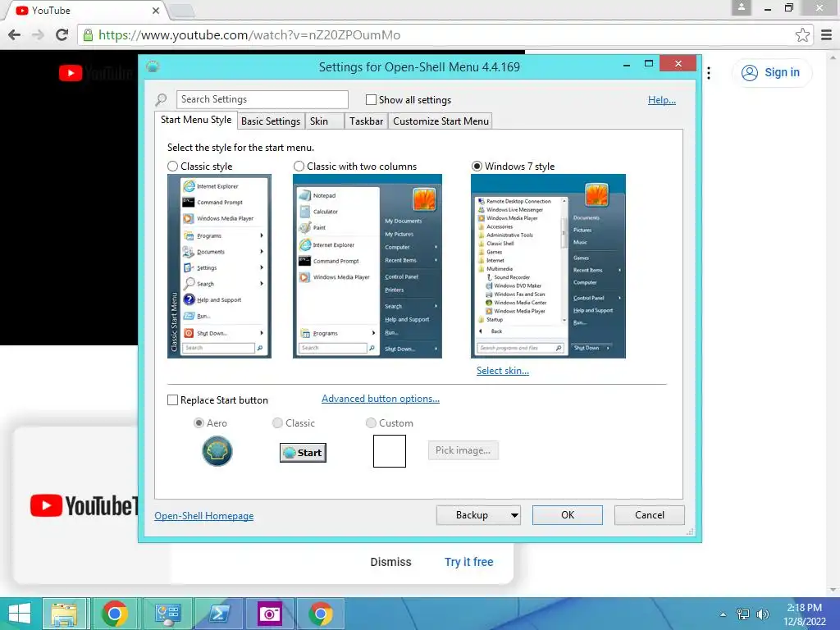Click the Cancel button
This screenshot has width=840, height=630.
(650, 515)
